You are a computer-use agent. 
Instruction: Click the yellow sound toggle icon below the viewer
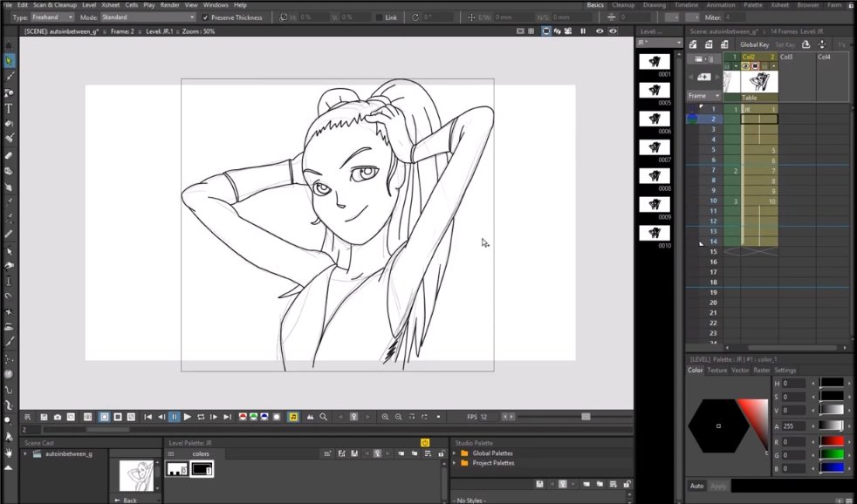click(x=293, y=417)
